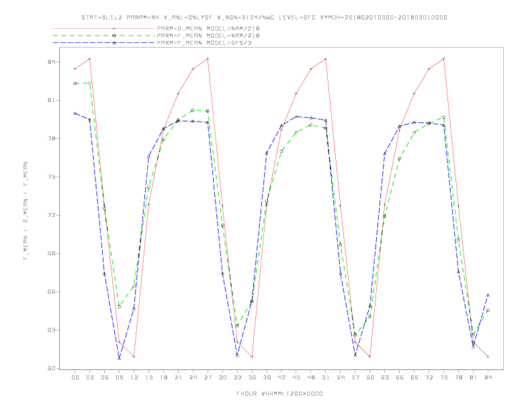Click the x-axis forecast hour label 24

pos(193,377)
